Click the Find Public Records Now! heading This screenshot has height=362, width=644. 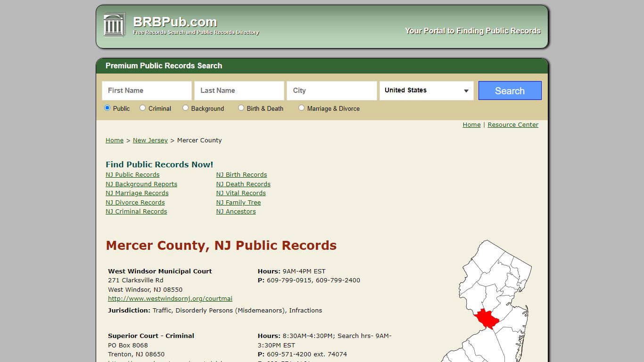tap(159, 165)
